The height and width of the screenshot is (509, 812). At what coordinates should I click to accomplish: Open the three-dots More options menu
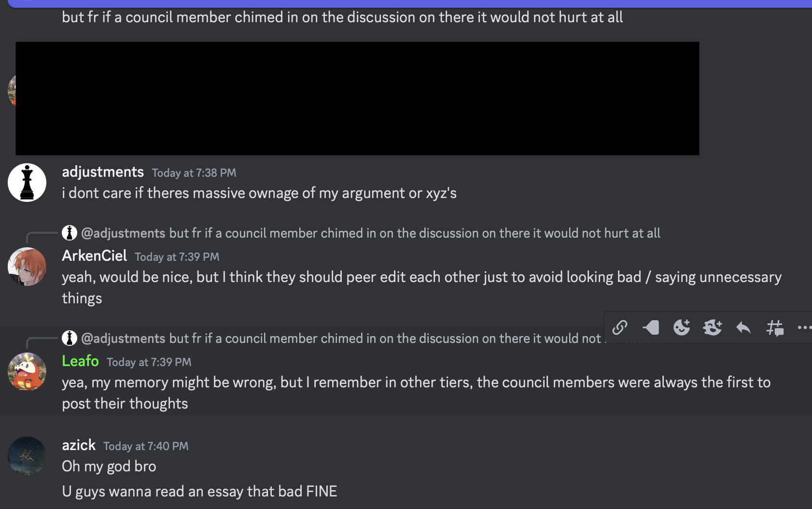(x=804, y=327)
